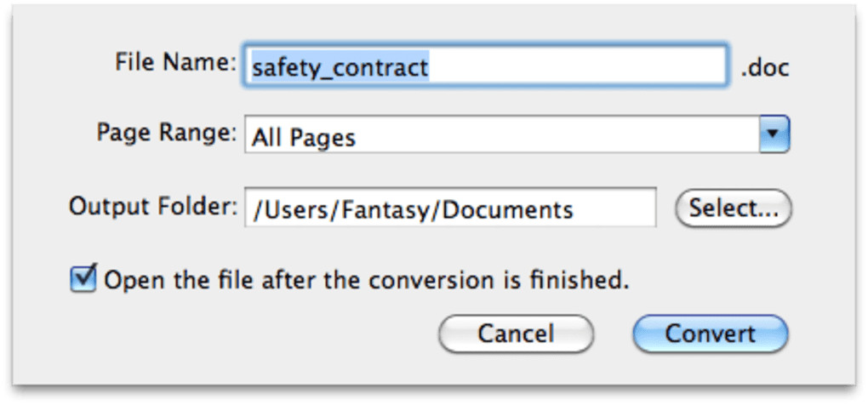The height and width of the screenshot is (405, 868).
Task: Open the All Pages combo box
Action: pos(502,136)
